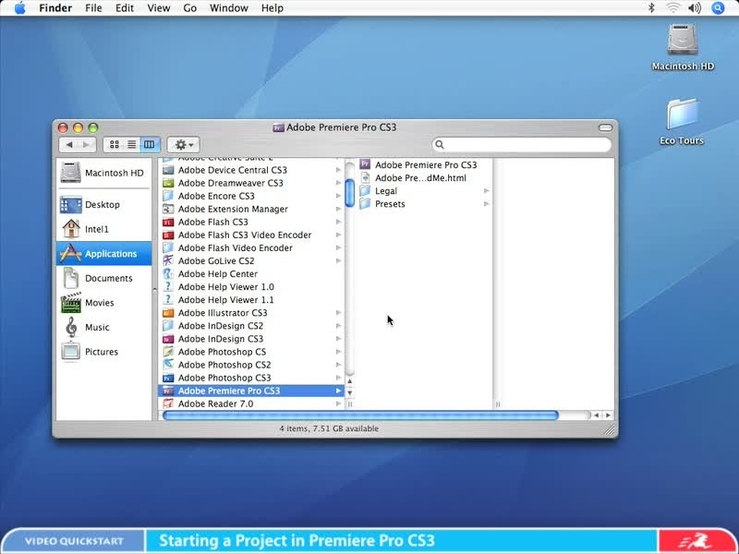Open the Go menu
This screenshot has width=739, height=554.
[x=190, y=8]
